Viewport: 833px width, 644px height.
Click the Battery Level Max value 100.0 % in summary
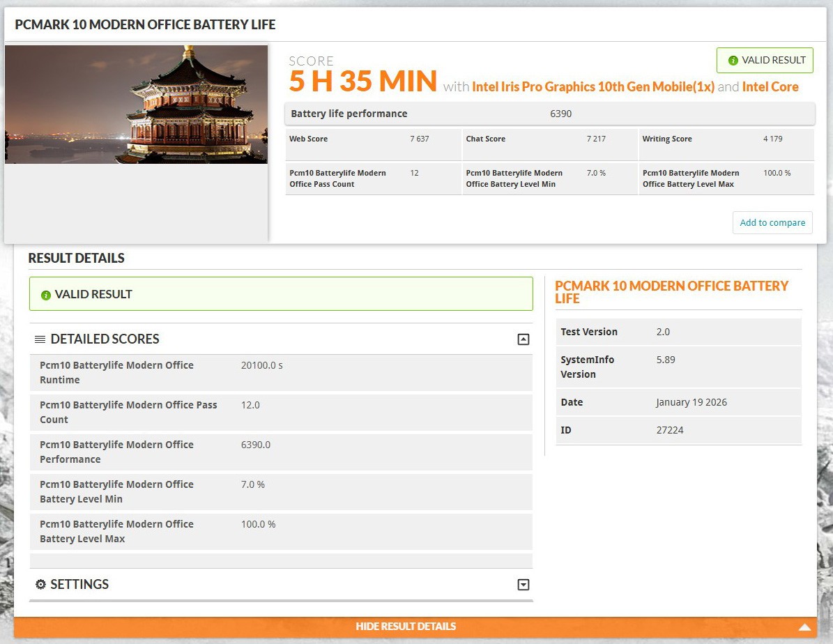[x=777, y=174]
